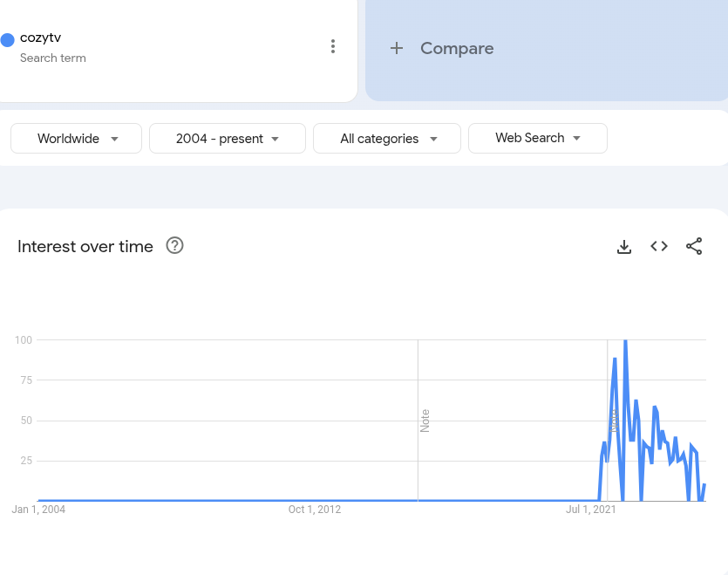Click the Search term label under cozytv
This screenshot has height=575, width=728.
(x=53, y=58)
